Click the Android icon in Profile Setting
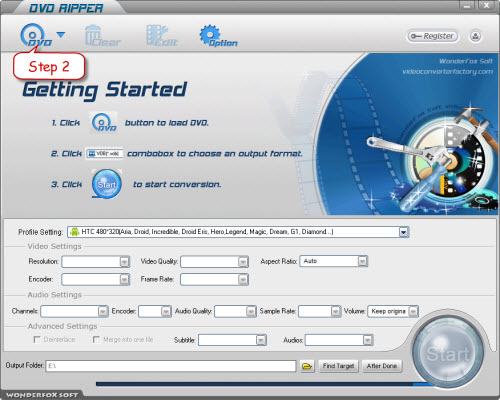The image size is (500, 400). [75, 232]
